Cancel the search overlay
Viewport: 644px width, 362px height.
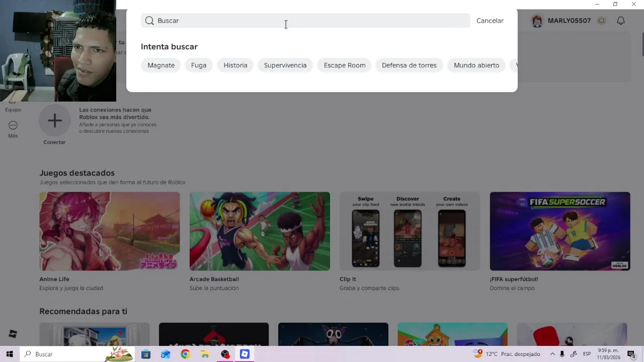(x=490, y=21)
